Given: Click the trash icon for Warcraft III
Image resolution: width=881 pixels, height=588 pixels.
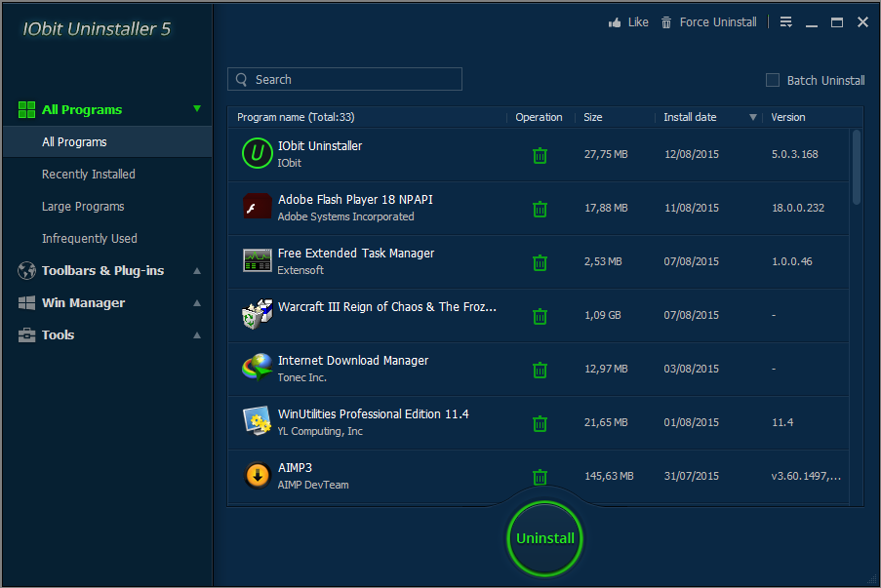Looking at the screenshot, I should tap(540, 316).
